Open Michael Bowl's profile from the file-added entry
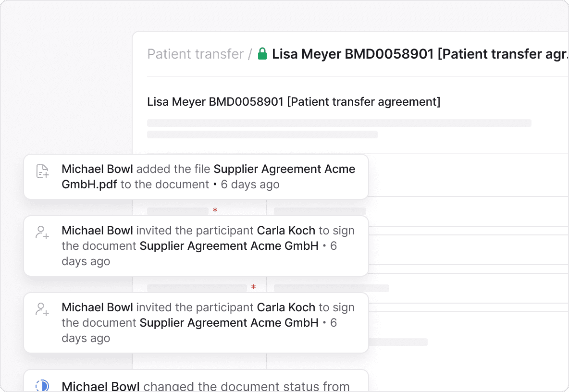The height and width of the screenshot is (392, 569). click(97, 169)
